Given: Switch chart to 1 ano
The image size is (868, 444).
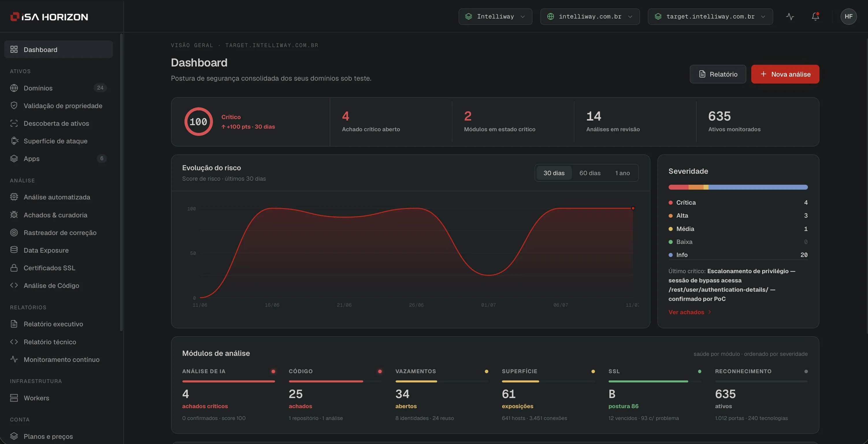Looking at the screenshot, I should [622, 173].
